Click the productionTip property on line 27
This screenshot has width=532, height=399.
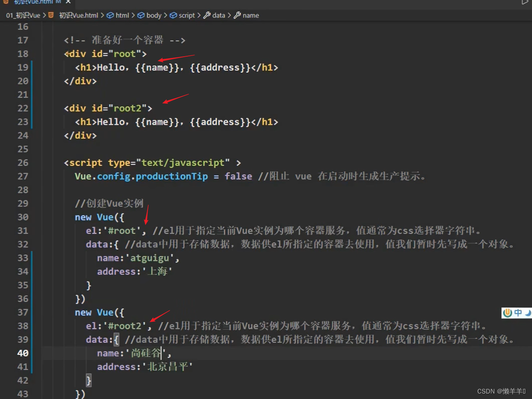pyautogui.click(x=171, y=176)
